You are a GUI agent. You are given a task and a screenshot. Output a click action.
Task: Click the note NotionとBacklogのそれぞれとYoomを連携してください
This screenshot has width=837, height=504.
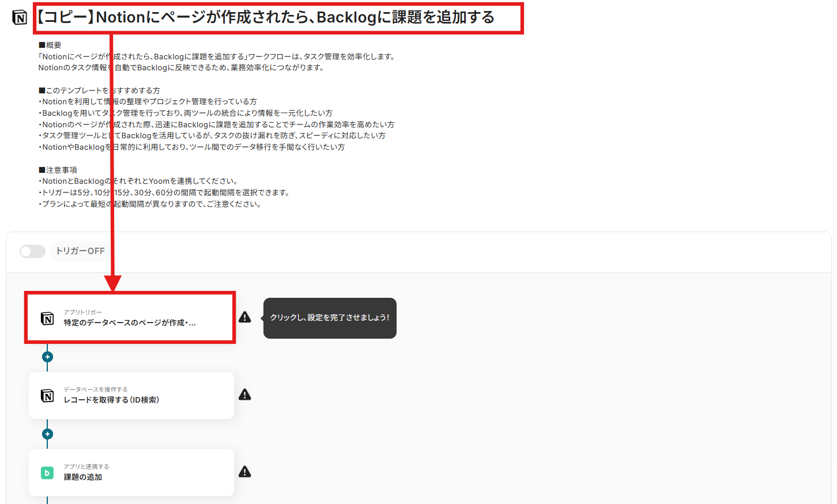click(138, 181)
